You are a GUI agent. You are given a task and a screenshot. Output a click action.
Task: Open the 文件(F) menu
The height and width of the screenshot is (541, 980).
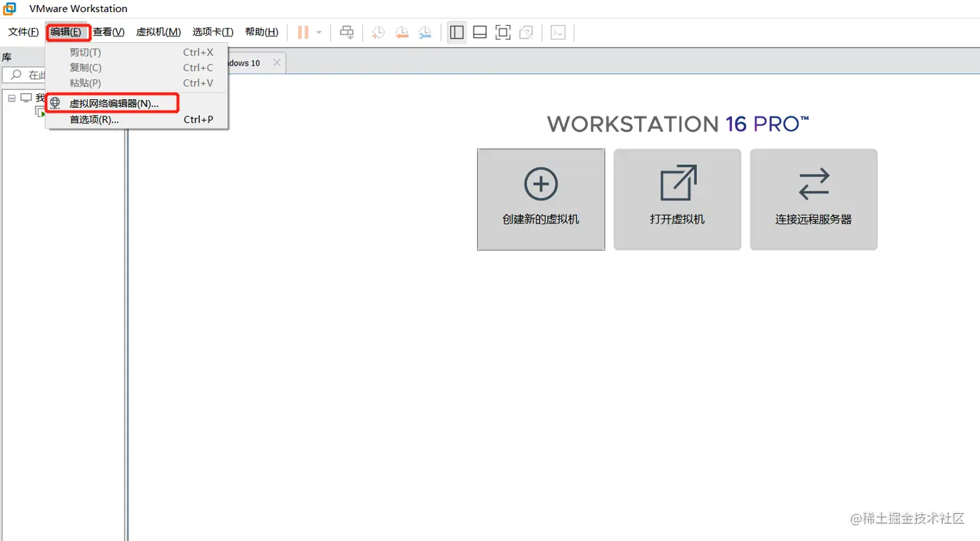[x=24, y=32]
